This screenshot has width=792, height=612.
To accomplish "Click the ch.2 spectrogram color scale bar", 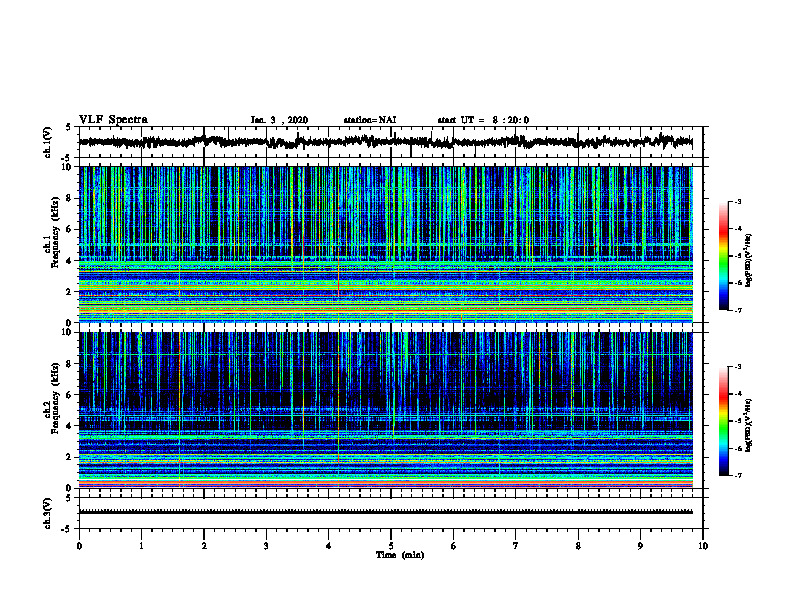I will click(724, 421).
